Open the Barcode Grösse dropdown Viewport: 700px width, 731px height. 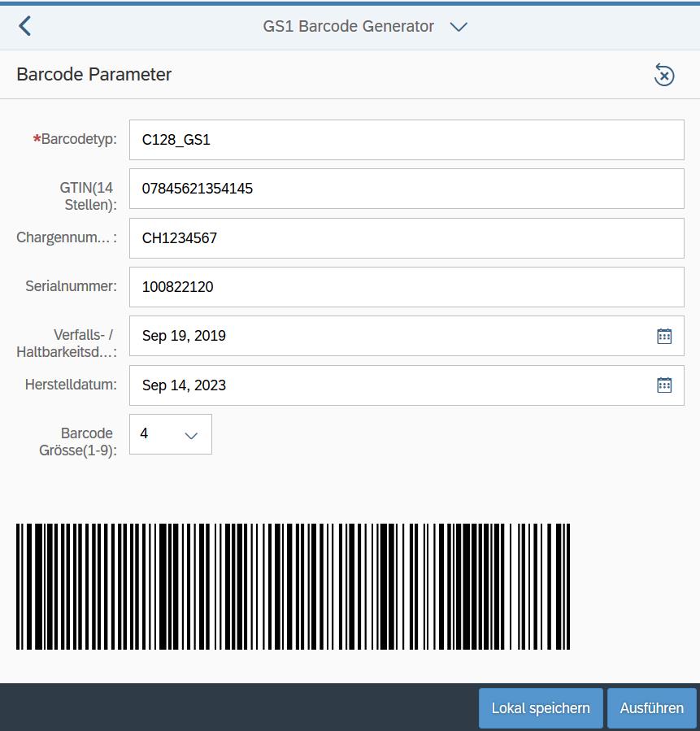(x=191, y=435)
